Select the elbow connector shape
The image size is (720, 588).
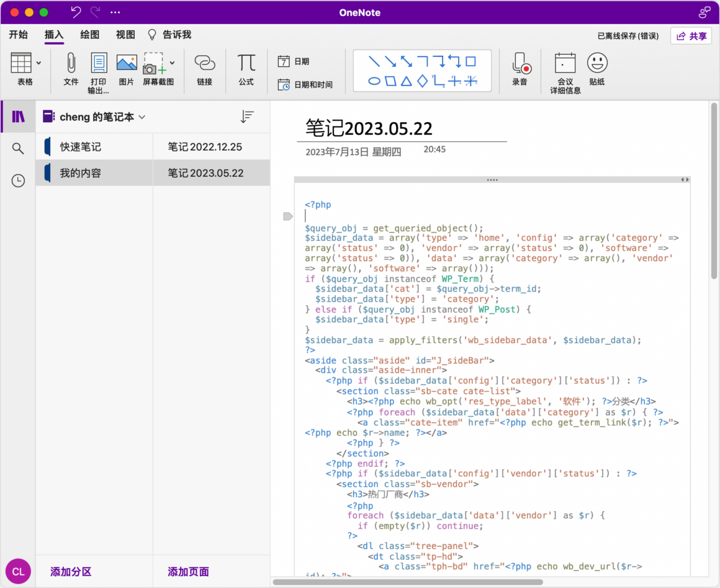click(423, 61)
